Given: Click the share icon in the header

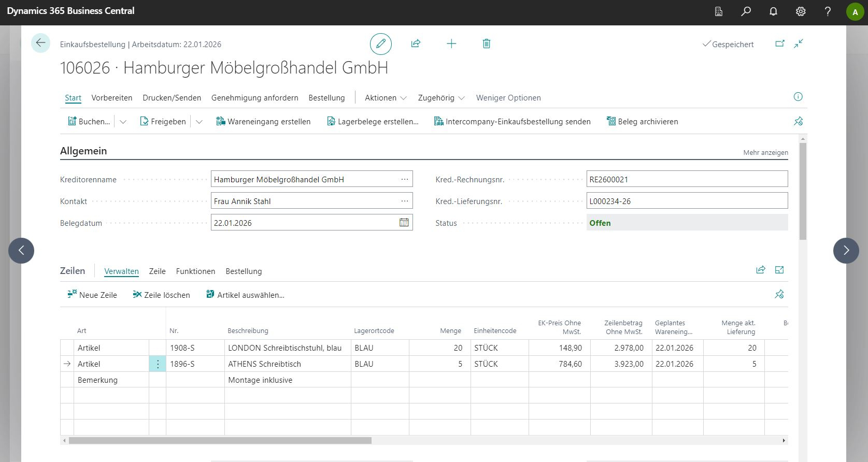Looking at the screenshot, I should [416, 44].
